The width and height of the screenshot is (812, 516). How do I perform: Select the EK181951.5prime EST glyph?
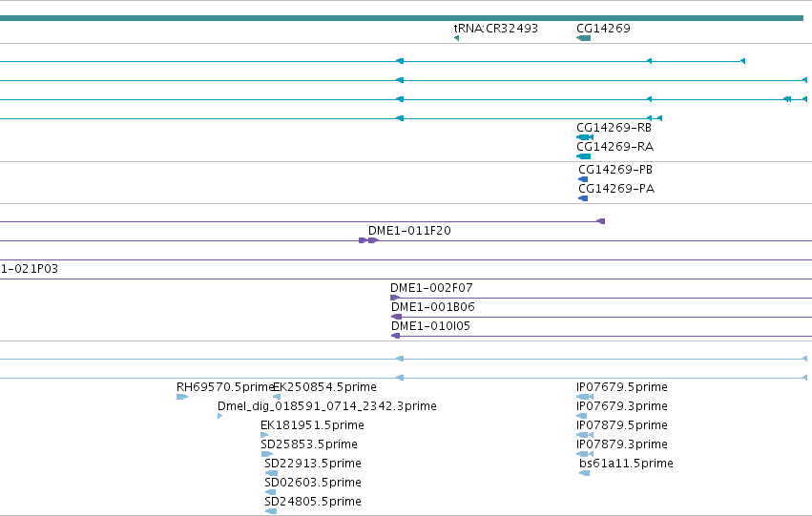264,435
